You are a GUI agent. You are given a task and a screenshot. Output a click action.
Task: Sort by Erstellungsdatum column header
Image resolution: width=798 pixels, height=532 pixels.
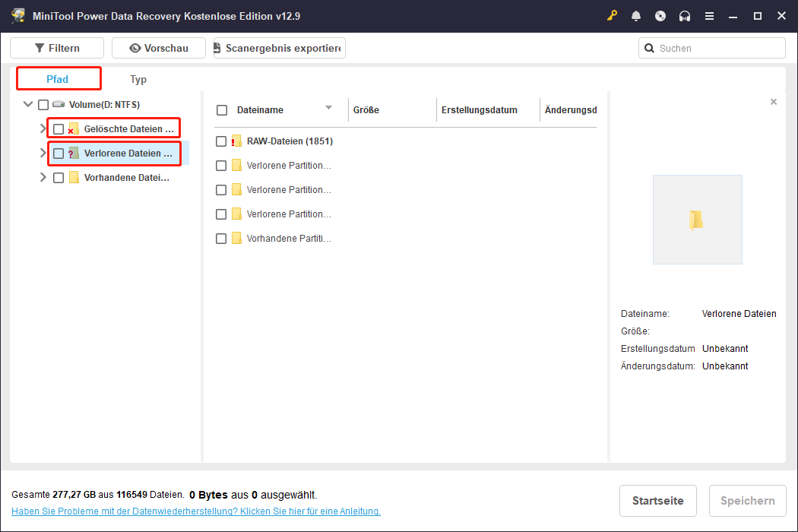479,110
